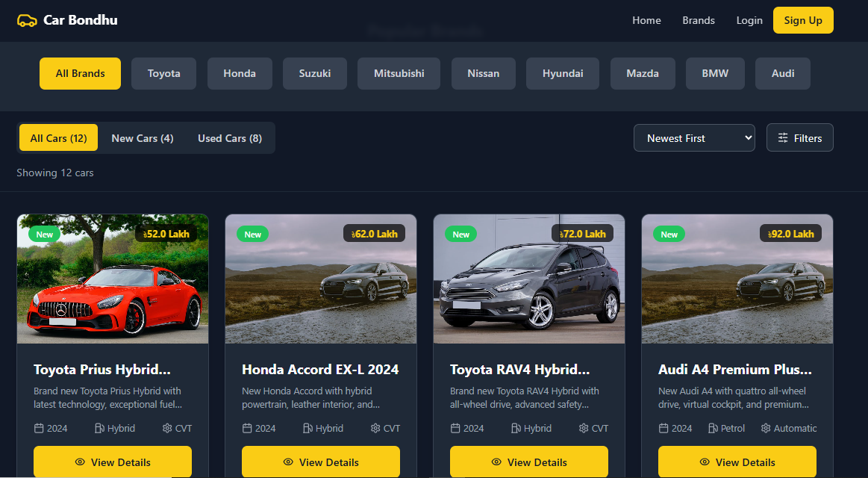Expand the Filters panel
The width and height of the screenshot is (868, 478).
click(x=799, y=138)
